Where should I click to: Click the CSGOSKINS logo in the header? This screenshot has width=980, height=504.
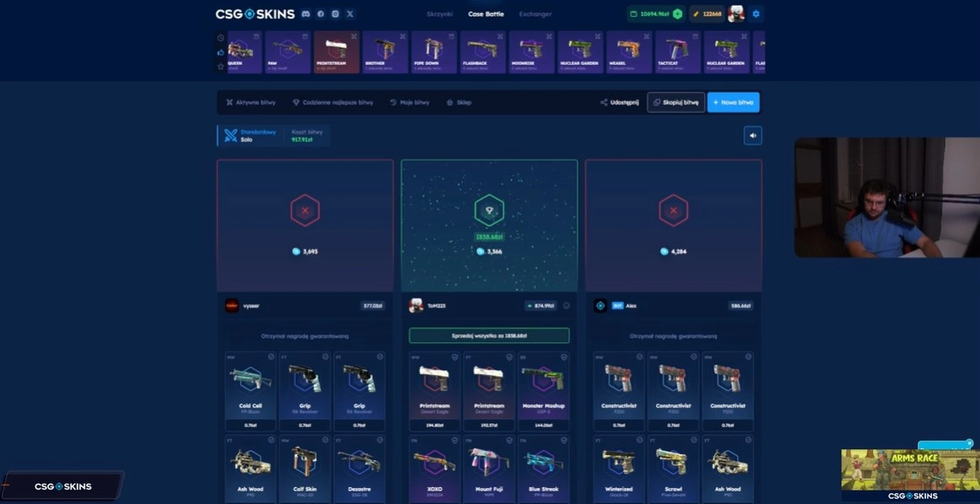(255, 13)
